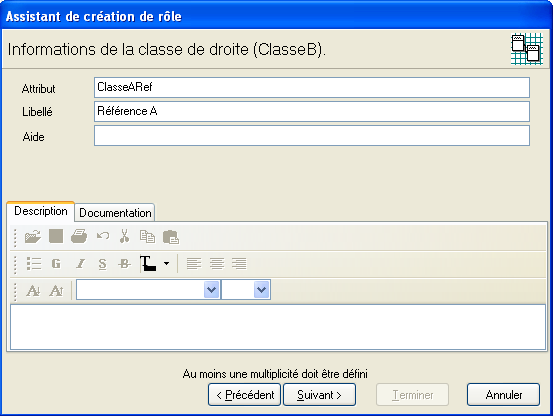
Task: Click the save icon in the description toolbar
Action: 56,236
